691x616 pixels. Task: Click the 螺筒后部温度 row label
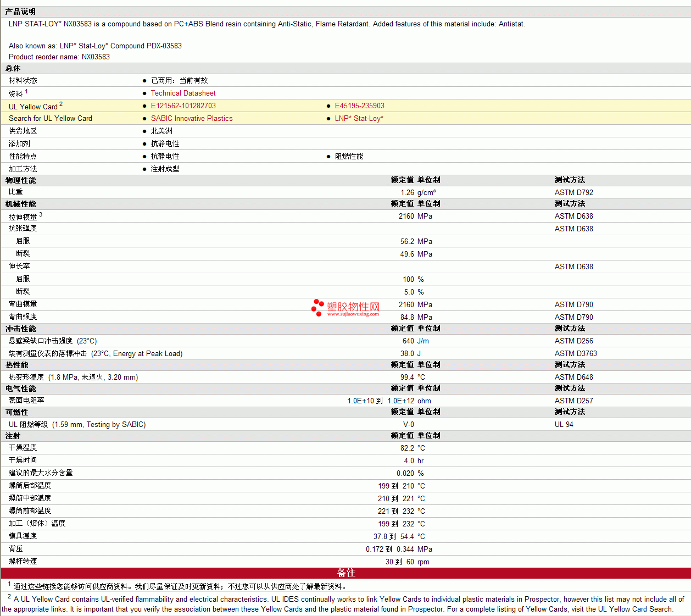30,486
